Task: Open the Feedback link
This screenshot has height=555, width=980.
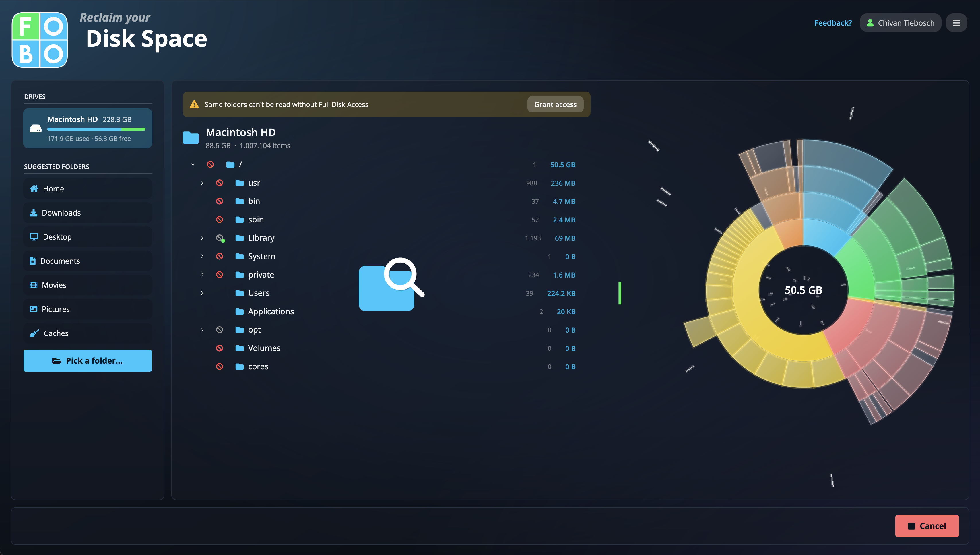Action: click(x=833, y=23)
